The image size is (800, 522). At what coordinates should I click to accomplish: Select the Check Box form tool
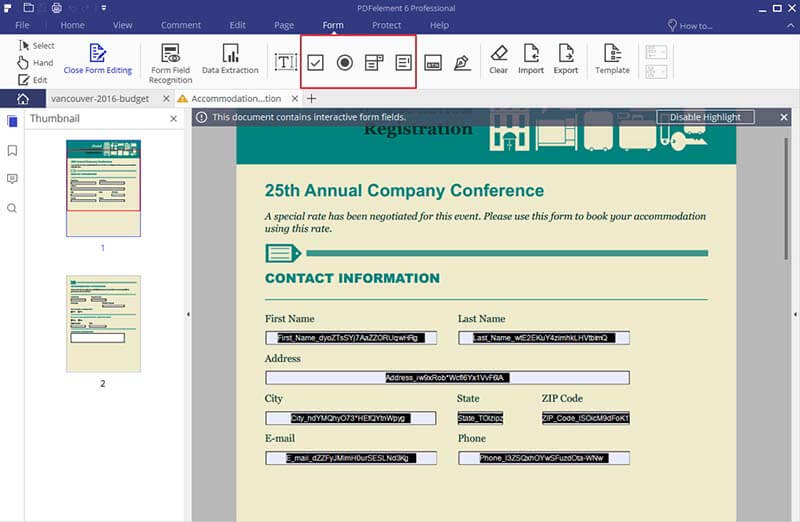click(x=315, y=62)
